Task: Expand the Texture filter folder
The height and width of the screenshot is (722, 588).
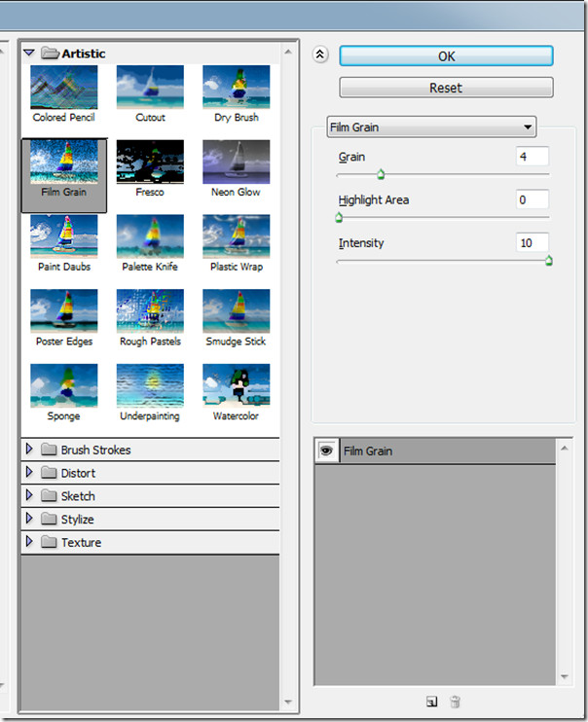Action: click(x=29, y=541)
